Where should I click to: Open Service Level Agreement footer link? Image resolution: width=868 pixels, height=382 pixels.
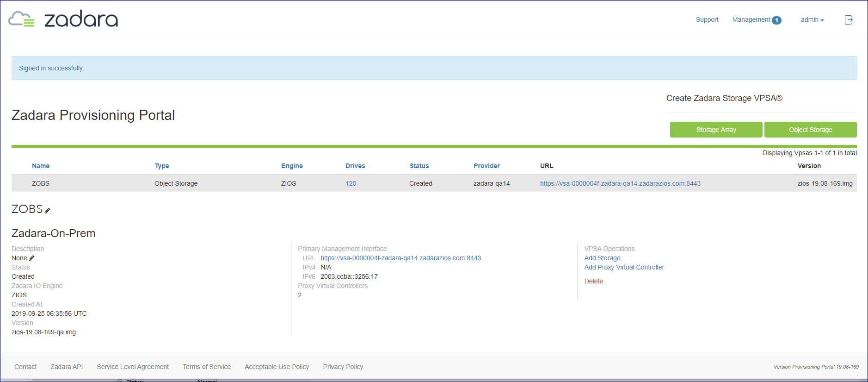133,367
